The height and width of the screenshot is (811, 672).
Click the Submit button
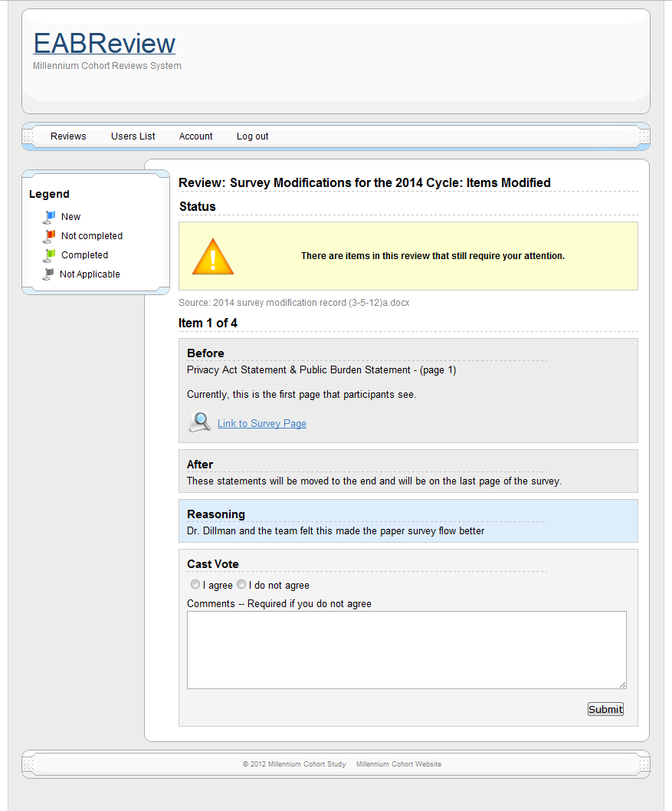click(605, 709)
